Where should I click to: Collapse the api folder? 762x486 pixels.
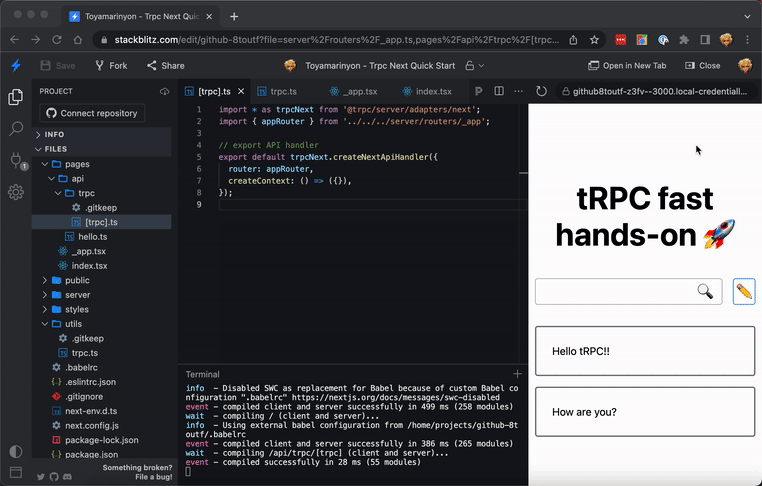[x=101, y=178]
